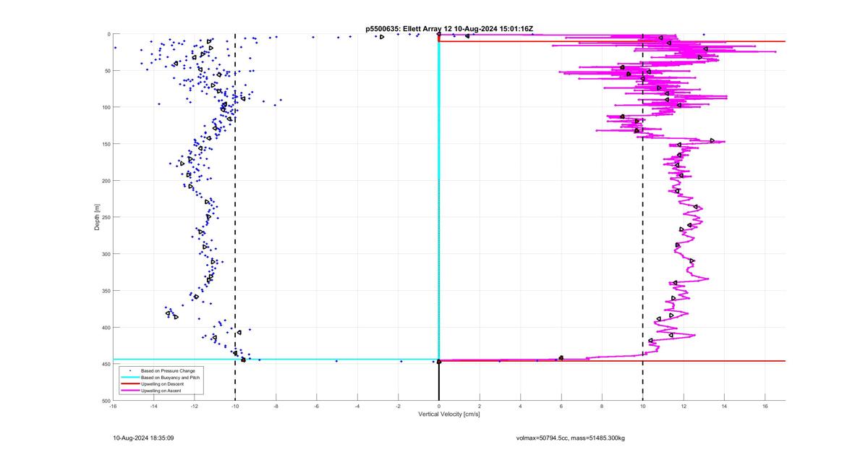Click the x-axis tick label "10"

[x=643, y=407]
